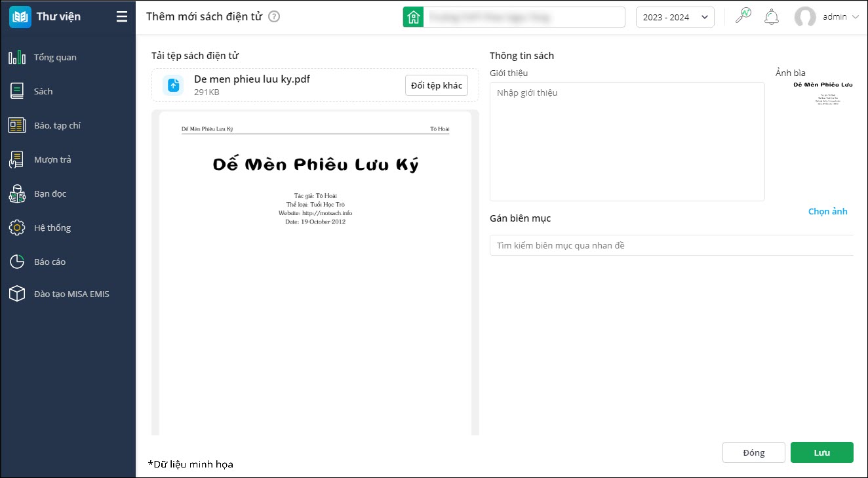Click the Bạn đọc reader icon
868x478 pixels.
[17, 193]
